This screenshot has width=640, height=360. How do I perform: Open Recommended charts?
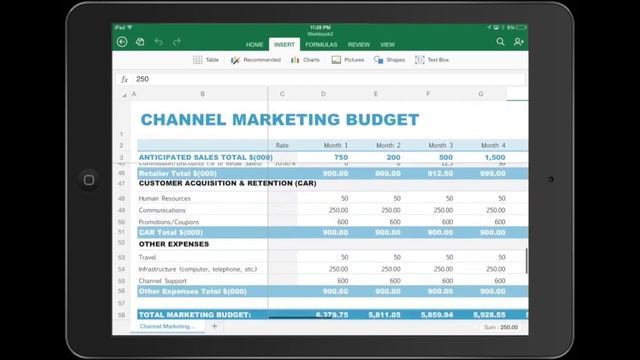coord(256,60)
